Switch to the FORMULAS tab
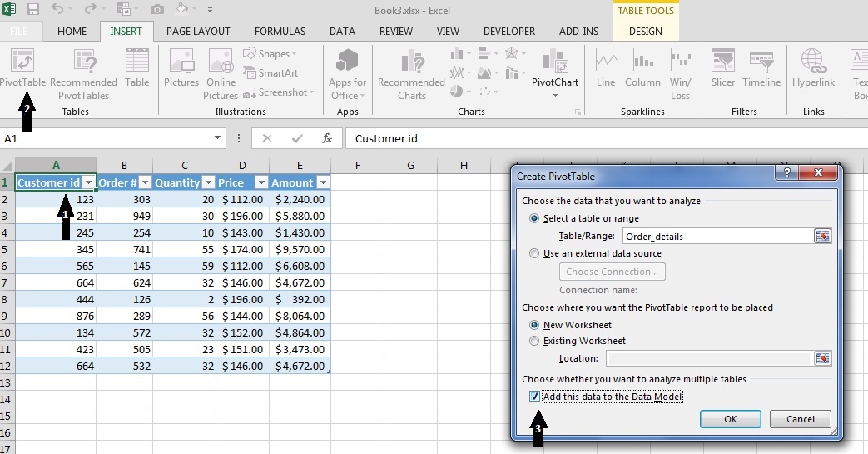The image size is (868, 454). pyautogui.click(x=280, y=32)
